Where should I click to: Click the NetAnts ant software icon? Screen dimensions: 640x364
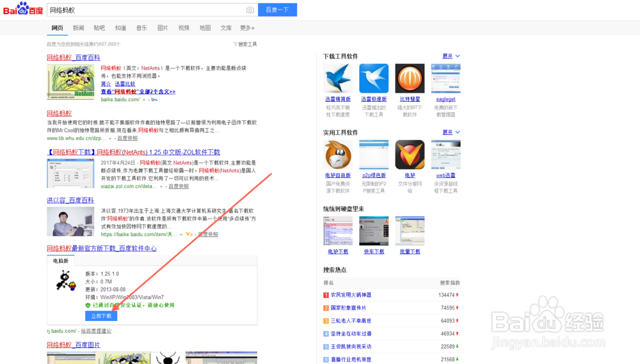click(x=66, y=280)
